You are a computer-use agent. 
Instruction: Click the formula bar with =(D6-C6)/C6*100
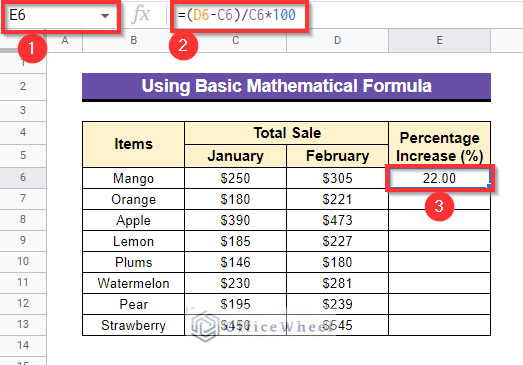239,15
